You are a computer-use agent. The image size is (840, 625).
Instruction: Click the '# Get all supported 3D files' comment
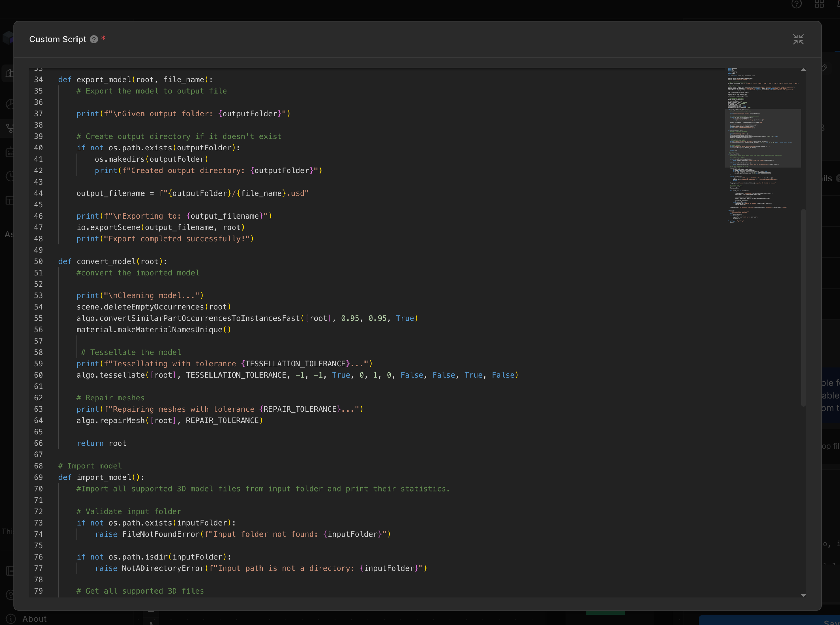140,590
